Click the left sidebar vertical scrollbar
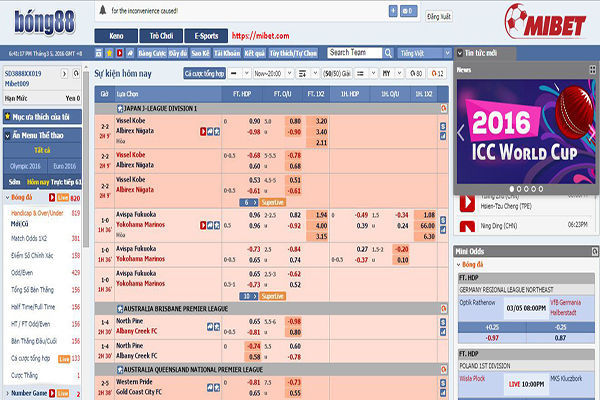 [86, 159]
